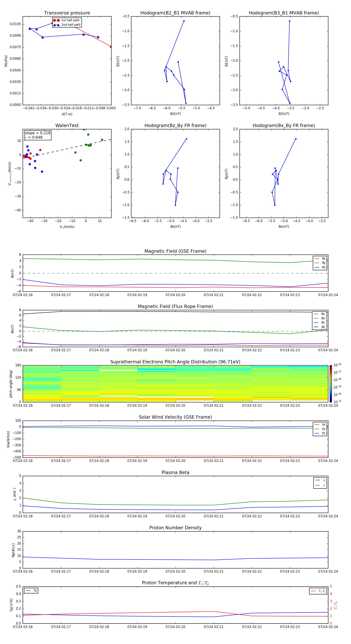Click the dashed regression line in WalenTest
This screenshot has height=644, width=351.
(x=67, y=149)
